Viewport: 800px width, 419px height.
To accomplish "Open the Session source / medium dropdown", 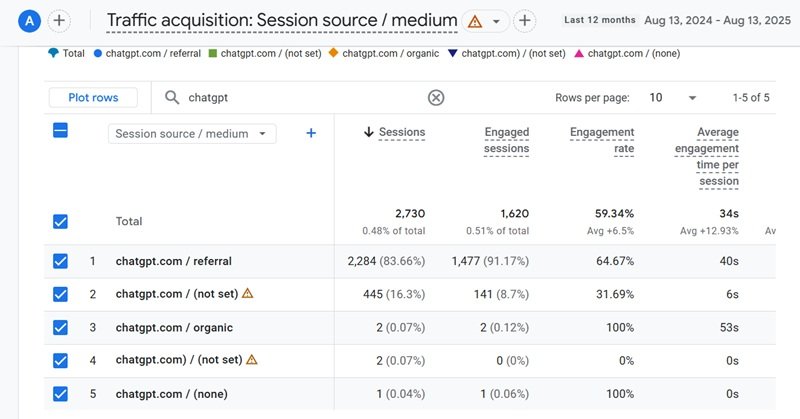I will click(x=192, y=134).
